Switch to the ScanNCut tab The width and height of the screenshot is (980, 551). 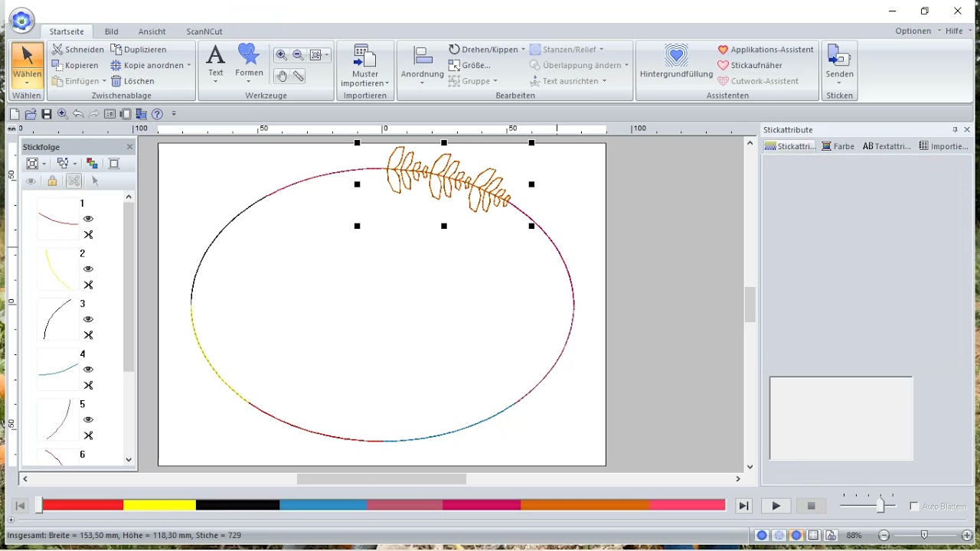(x=204, y=31)
